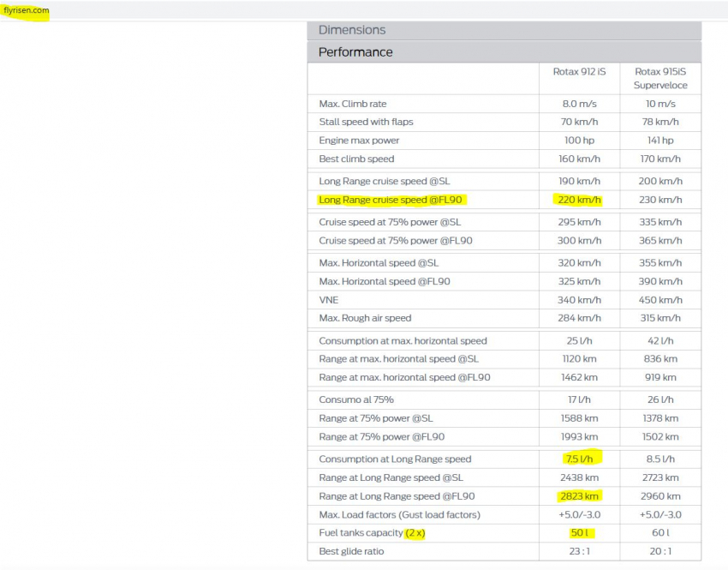The width and height of the screenshot is (728, 570).
Task: Click the 100 hp engine power value
Action: click(x=579, y=141)
